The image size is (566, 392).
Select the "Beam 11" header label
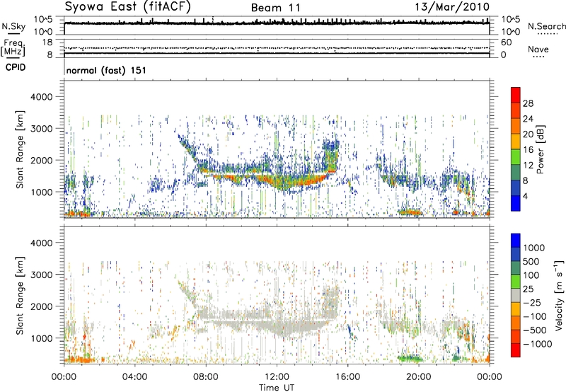click(275, 8)
